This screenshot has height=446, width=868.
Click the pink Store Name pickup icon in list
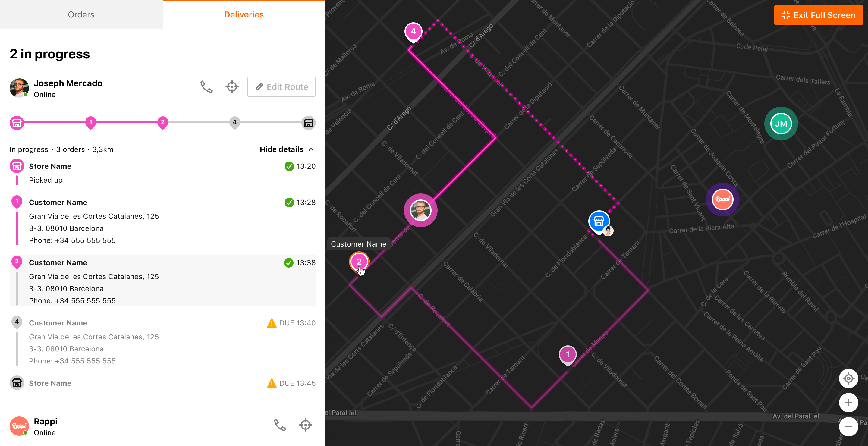[x=17, y=166]
